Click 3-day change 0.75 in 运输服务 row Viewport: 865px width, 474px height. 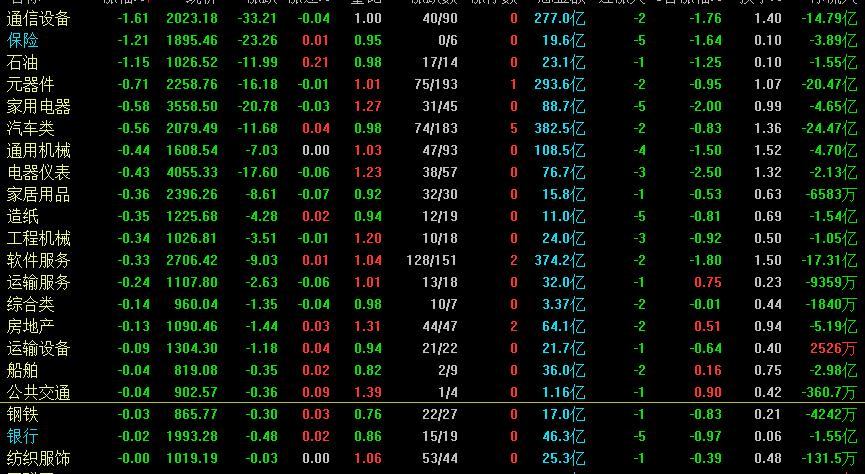708,282
